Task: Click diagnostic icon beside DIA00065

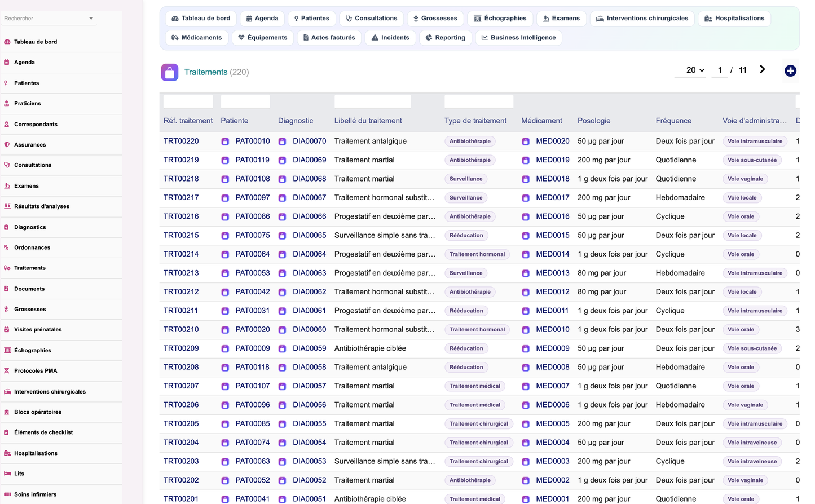Action: pyautogui.click(x=282, y=236)
